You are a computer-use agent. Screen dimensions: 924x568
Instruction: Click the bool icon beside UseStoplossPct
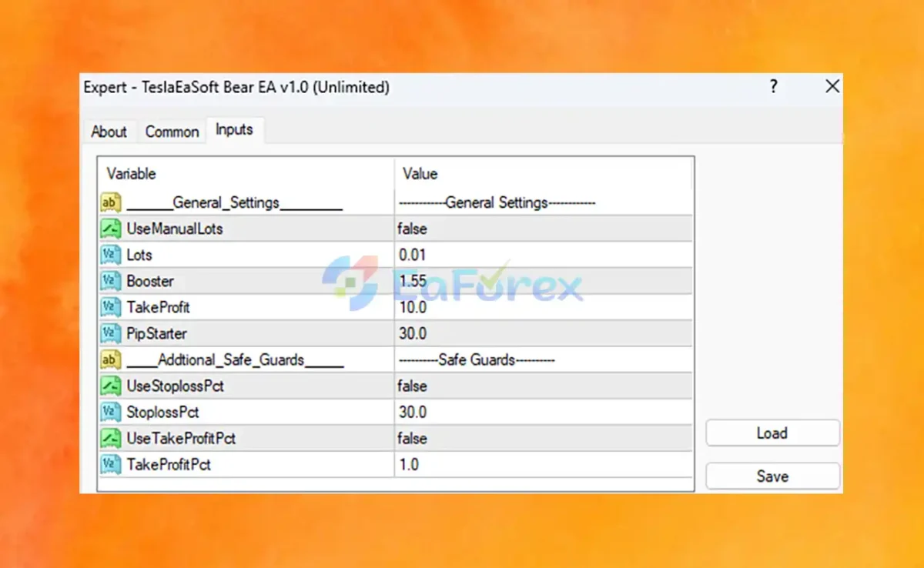coord(111,386)
